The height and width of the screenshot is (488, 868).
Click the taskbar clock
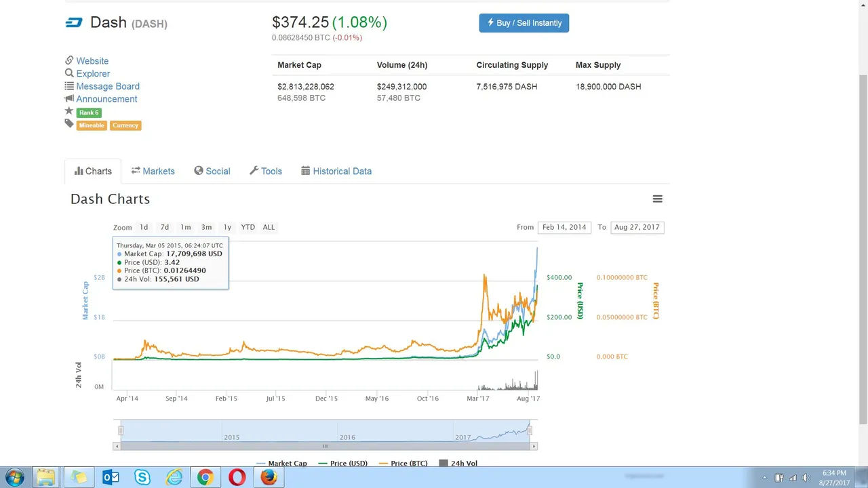tap(834, 478)
